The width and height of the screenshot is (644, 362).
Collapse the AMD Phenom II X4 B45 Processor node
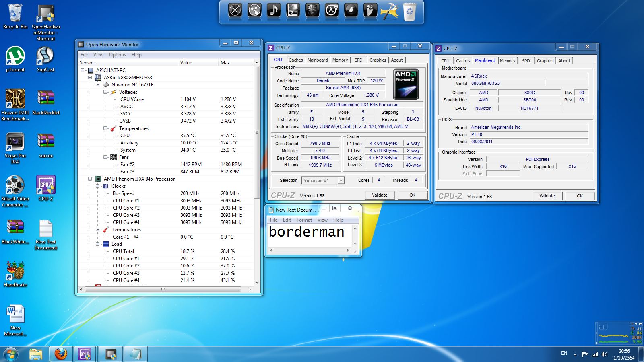90,179
